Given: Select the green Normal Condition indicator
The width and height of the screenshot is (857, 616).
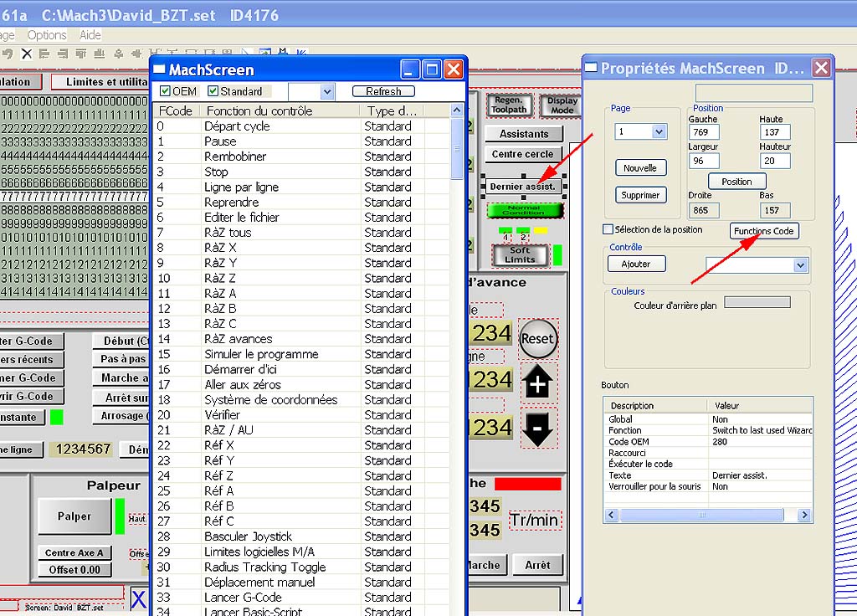Looking at the screenshot, I should pos(525,210).
